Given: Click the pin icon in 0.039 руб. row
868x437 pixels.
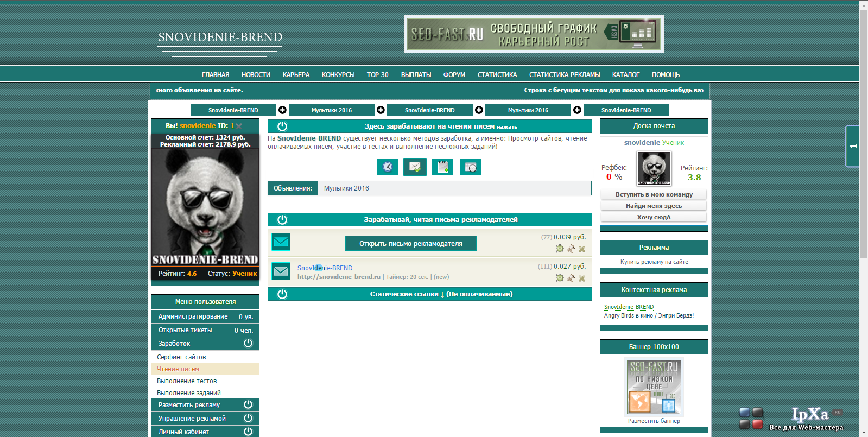Looking at the screenshot, I should (571, 249).
